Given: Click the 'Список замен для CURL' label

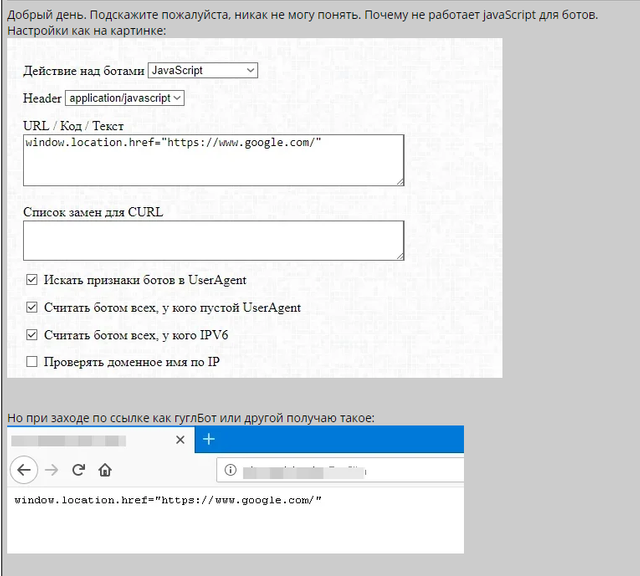Looking at the screenshot, I should click(x=93, y=212).
